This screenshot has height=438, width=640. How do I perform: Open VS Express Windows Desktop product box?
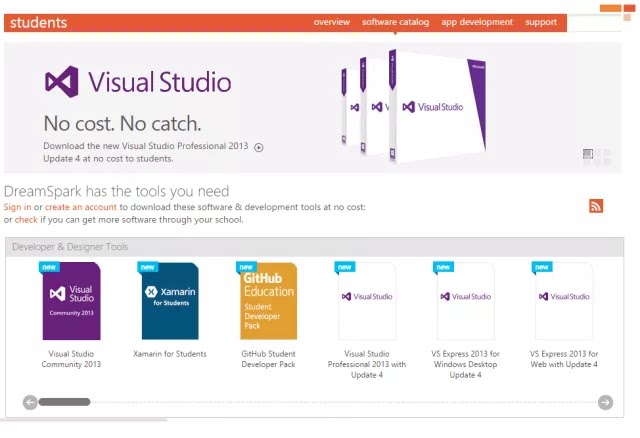466,301
